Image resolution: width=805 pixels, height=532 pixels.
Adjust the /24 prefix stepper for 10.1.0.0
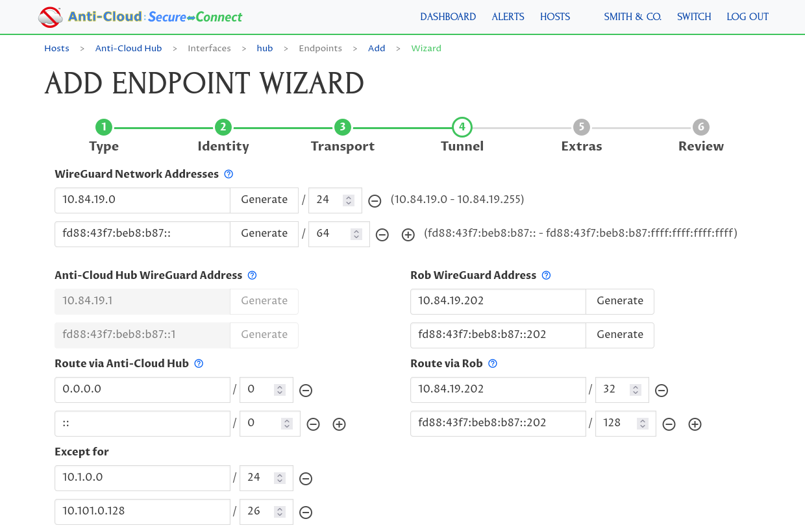pyautogui.click(x=280, y=478)
